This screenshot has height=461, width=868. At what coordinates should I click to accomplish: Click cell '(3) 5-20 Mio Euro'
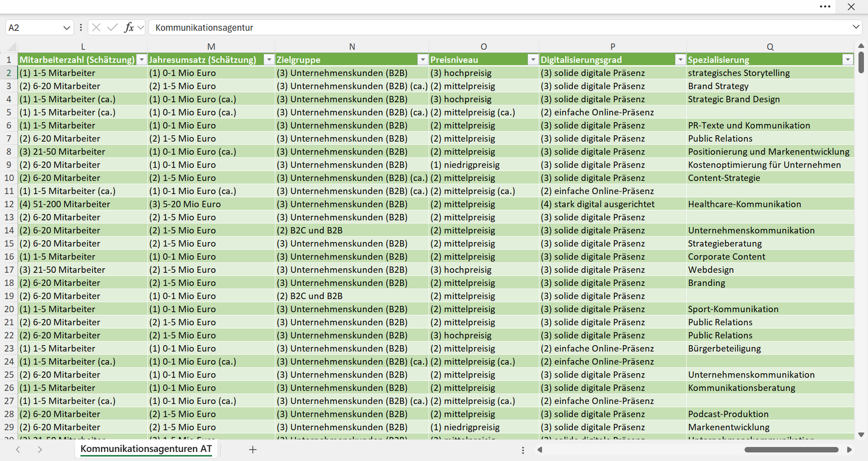click(211, 204)
